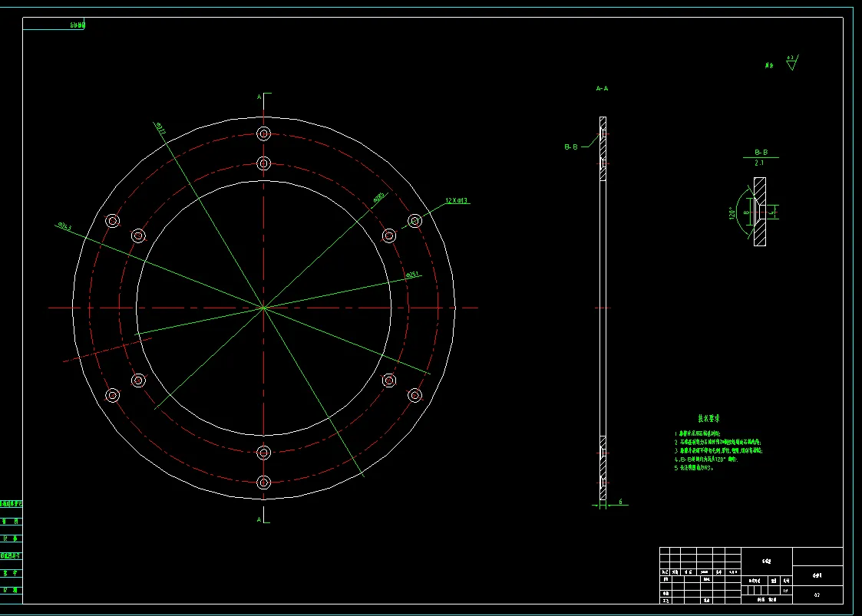
Task: Select the thickness dimension 6 under section A-A
Action: coord(621,502)
